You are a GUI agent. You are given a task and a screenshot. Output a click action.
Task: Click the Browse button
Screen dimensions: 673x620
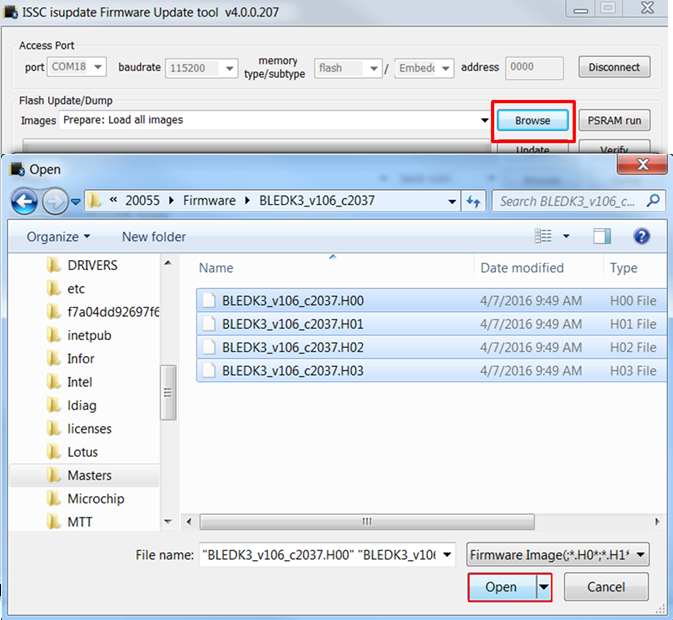pos(532,121)
